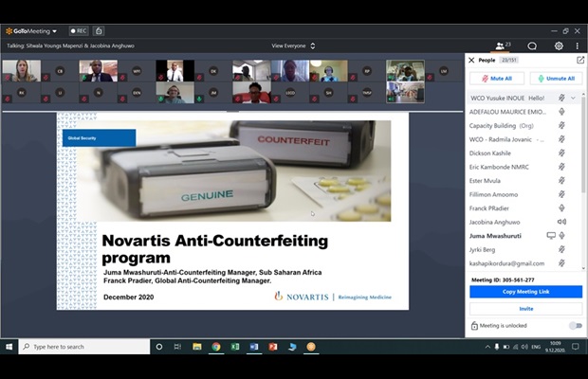Toggle mic icon for Juma Mwashuruti
This screenshot has width=588, height=379.
pyautogui.click(x=561, y=236)
